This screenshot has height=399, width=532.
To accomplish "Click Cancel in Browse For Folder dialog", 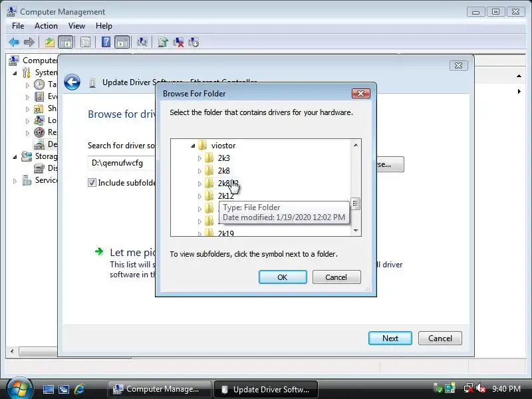I will pyautogui.click(x=336, y=277).
